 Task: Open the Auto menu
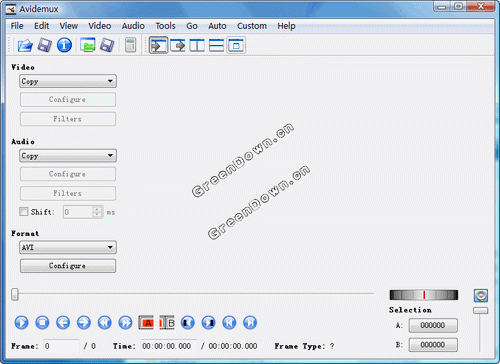(217, 26)
